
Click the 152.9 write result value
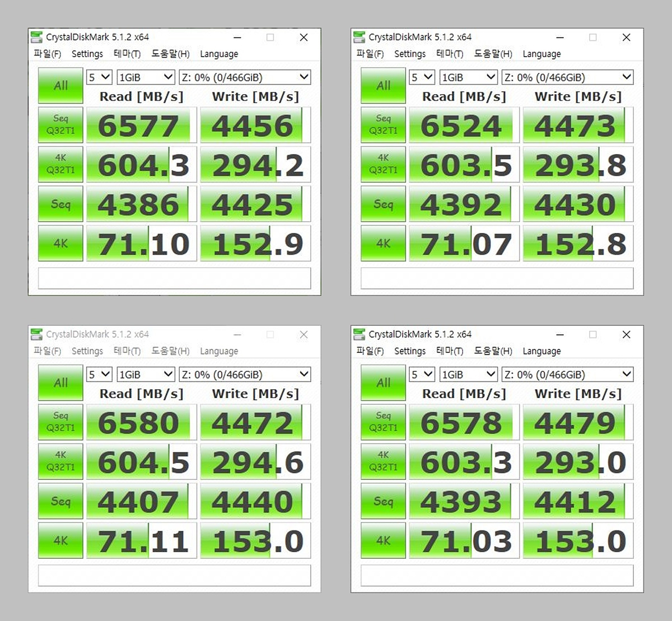click(x=255, y=244)
